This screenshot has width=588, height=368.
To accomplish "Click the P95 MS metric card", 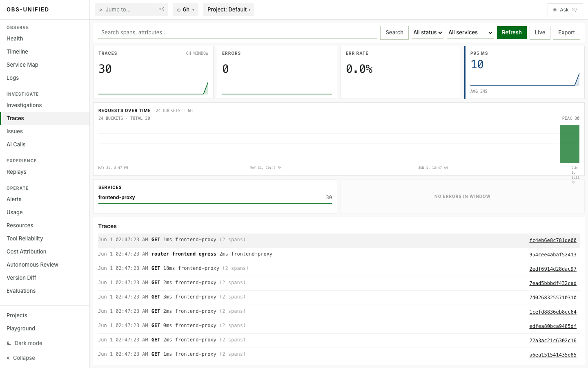I will [525, 72].
